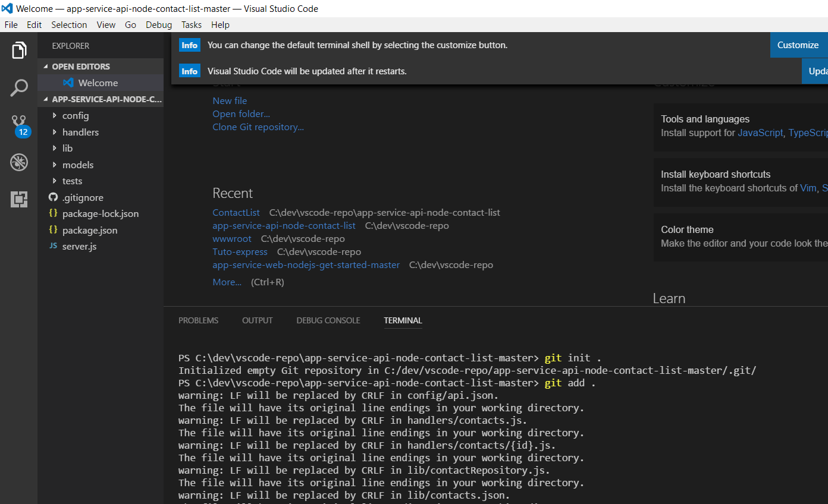Click the More... recent folders link

tap(227, 282)
